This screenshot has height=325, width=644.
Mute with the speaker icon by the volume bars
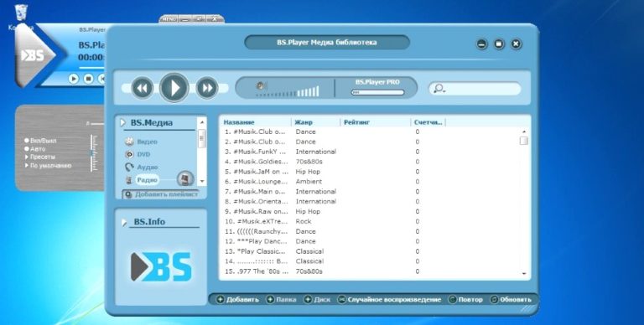click(261, 85)
